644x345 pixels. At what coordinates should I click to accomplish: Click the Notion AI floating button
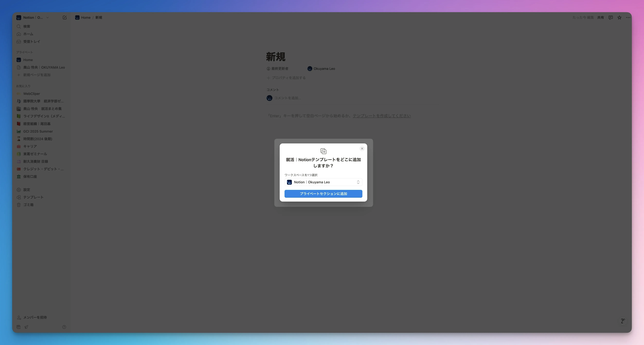point(623,321)
